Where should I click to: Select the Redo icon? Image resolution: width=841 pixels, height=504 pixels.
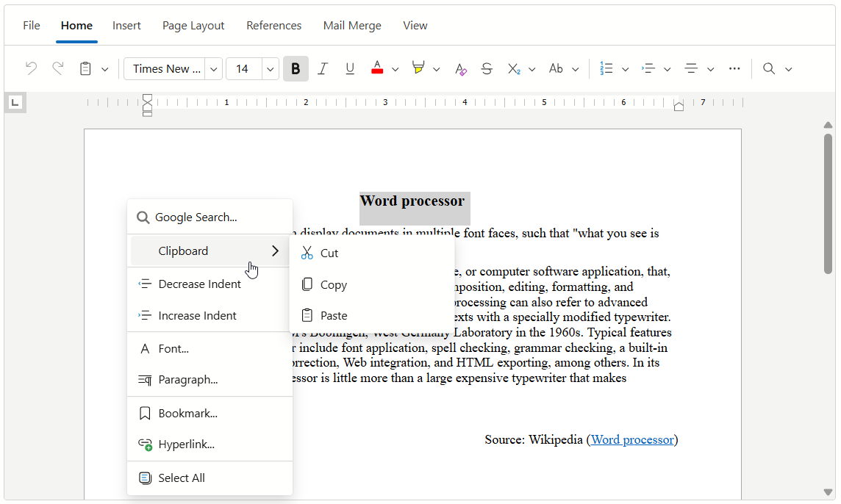[x=58, y=68]
